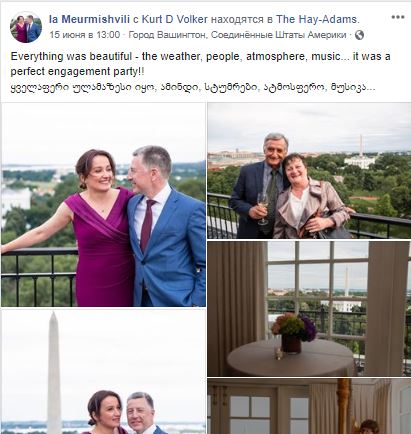Image resolution: width=411 pixels, height=434 pixels.
Task: Open the photo of table with flower vase
Action: (x=309, y=309)
